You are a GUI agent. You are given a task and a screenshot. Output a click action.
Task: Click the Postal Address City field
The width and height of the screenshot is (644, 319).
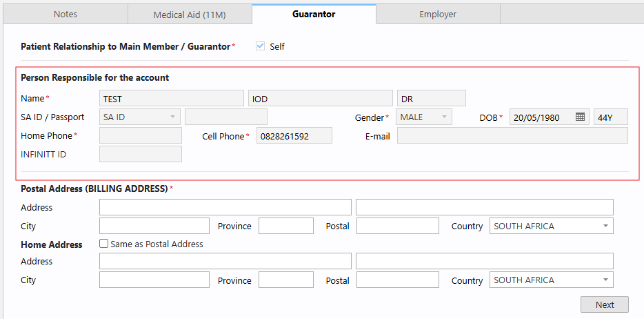[x=154, y=226]
